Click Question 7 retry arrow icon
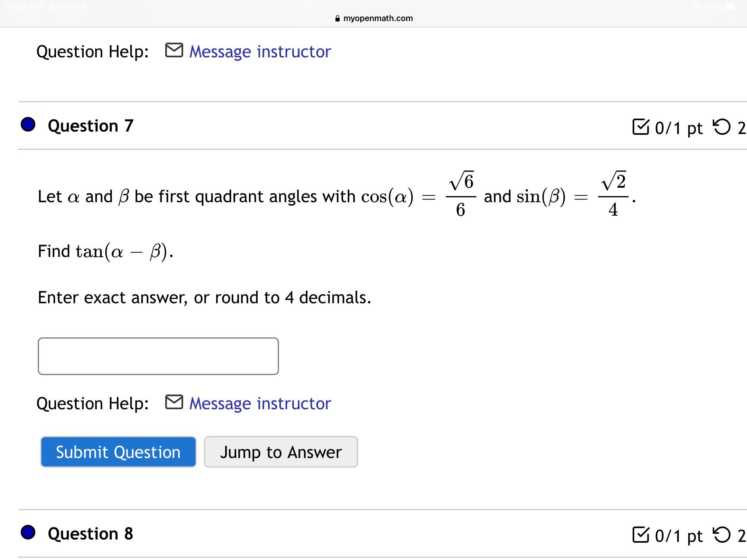This screenshot has width=747, height=560. (722, 127)
